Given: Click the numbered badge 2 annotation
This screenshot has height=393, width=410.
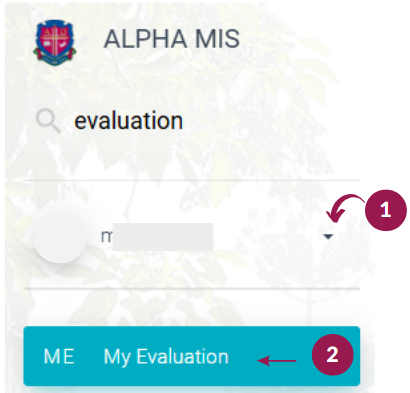Looking at the screenshot, I should pyautogui.click(x=332, y=355).
